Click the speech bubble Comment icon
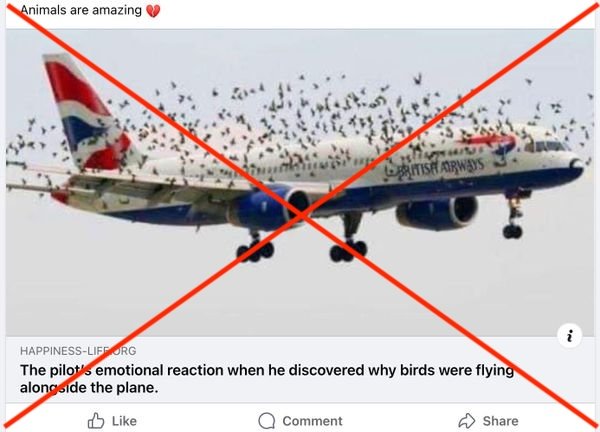This screenshot has width=600, height=432. click(267, 421)
